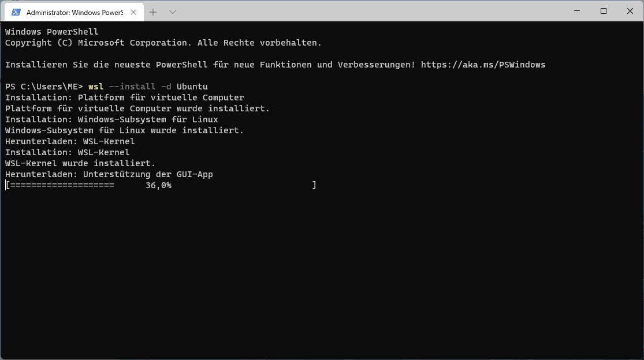644x360 pixels.
Task: Click the closing bracket of progress bar
Action: click(314, 185)
